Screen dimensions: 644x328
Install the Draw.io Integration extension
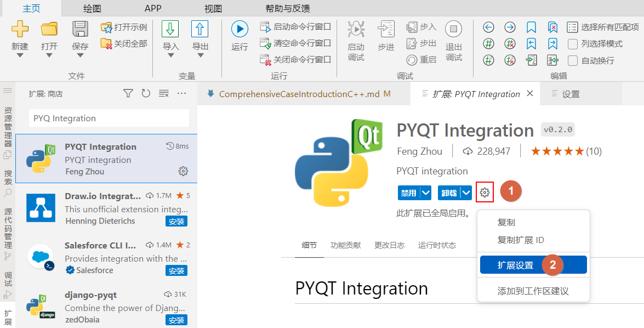[x=176, y=222]
